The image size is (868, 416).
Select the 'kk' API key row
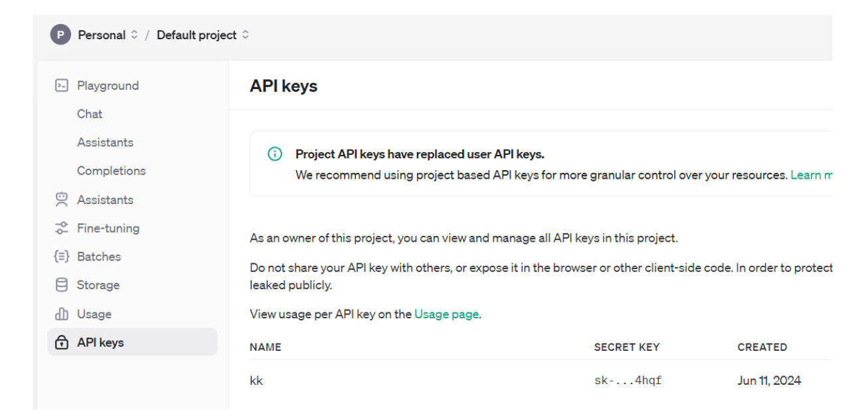pos(256,381)
